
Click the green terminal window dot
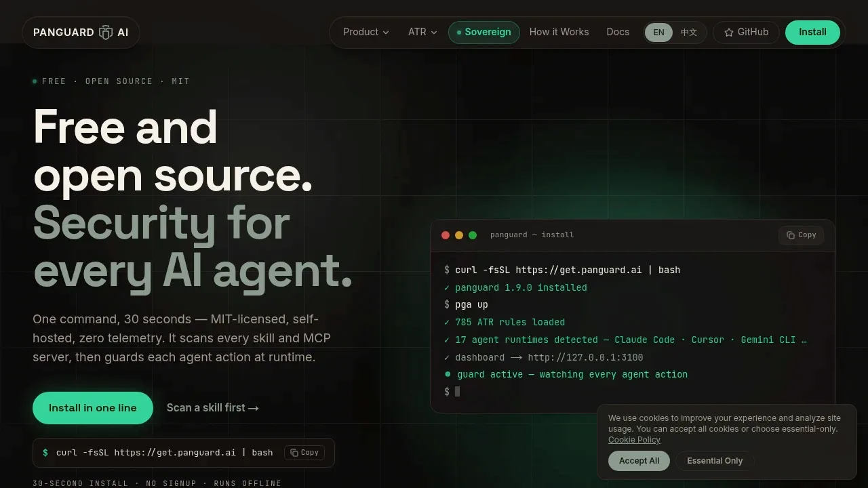pyautogui.click(x=473, y=235)
